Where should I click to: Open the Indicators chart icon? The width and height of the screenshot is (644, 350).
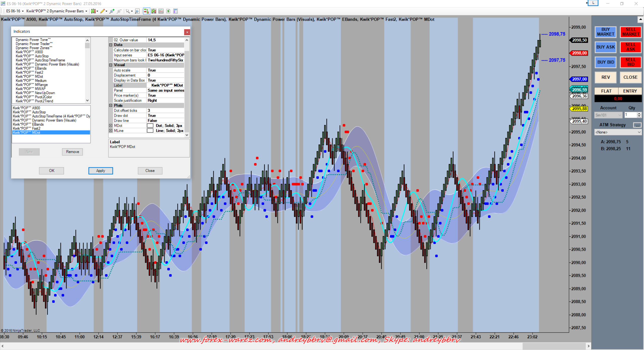pyautogui.click(x=161, y=11)
